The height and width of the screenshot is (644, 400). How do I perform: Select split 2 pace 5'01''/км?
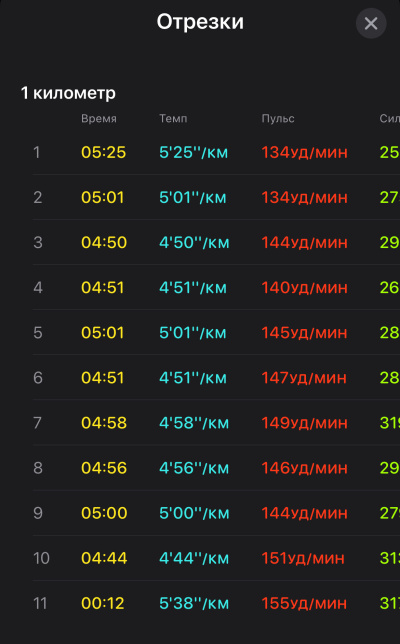pyautogui.click(x=193, y=198)
